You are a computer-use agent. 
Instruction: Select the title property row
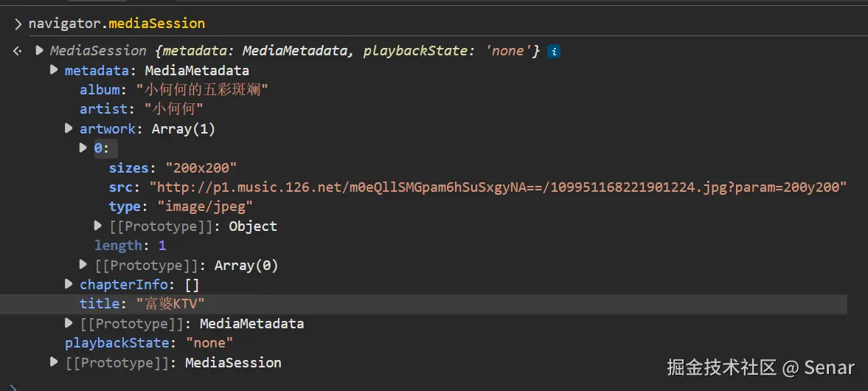142,304
